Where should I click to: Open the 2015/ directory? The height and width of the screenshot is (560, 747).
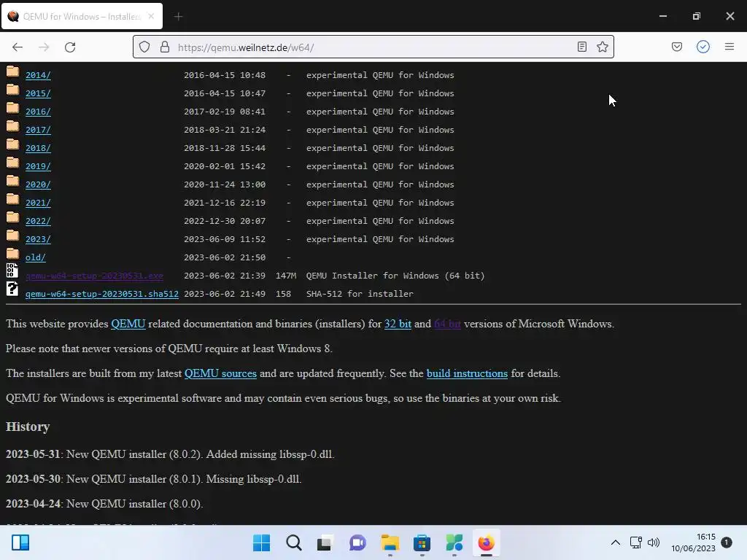(38, 93)
